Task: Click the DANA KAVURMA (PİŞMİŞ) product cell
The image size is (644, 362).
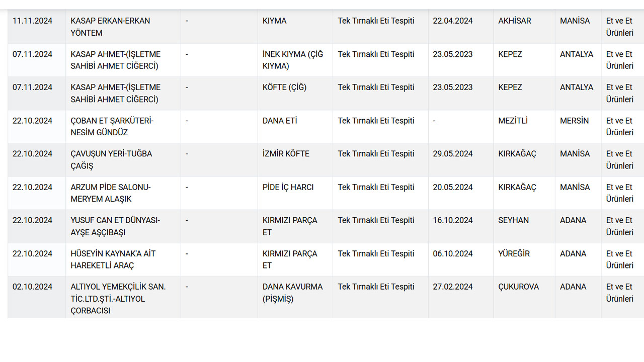Action: 295,298
